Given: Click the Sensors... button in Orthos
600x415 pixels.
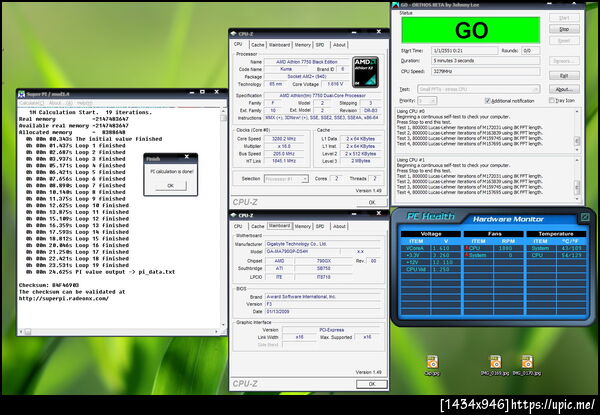Looking at the screenshot, I should [564, 61].
